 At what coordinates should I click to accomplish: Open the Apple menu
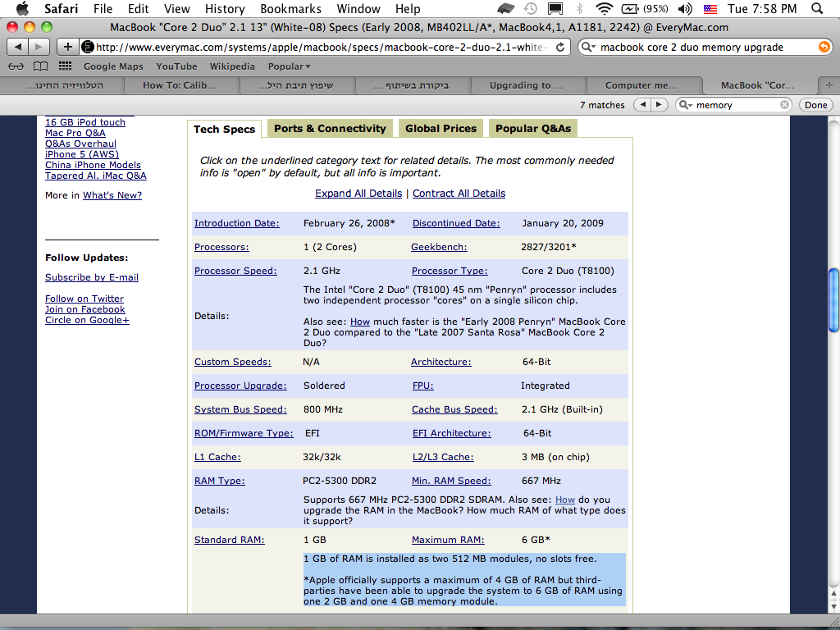pyautogui.click(x=22, y=8)
